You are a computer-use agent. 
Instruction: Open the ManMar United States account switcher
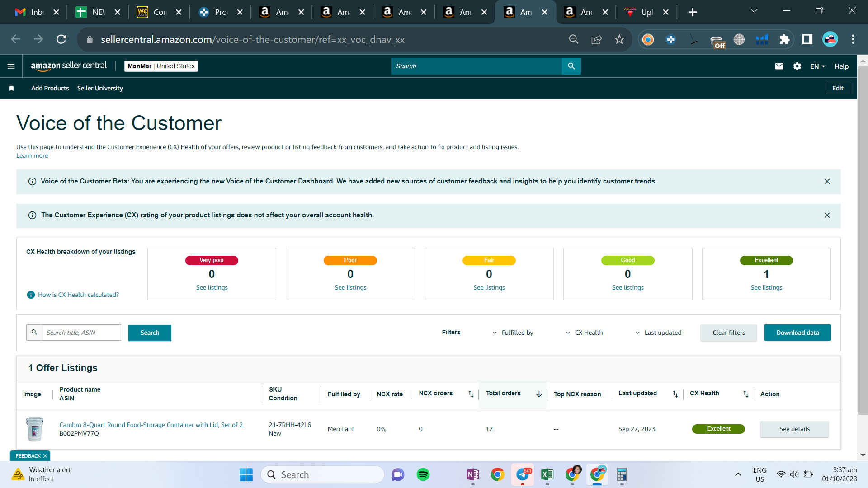click(x=161, y=66)
